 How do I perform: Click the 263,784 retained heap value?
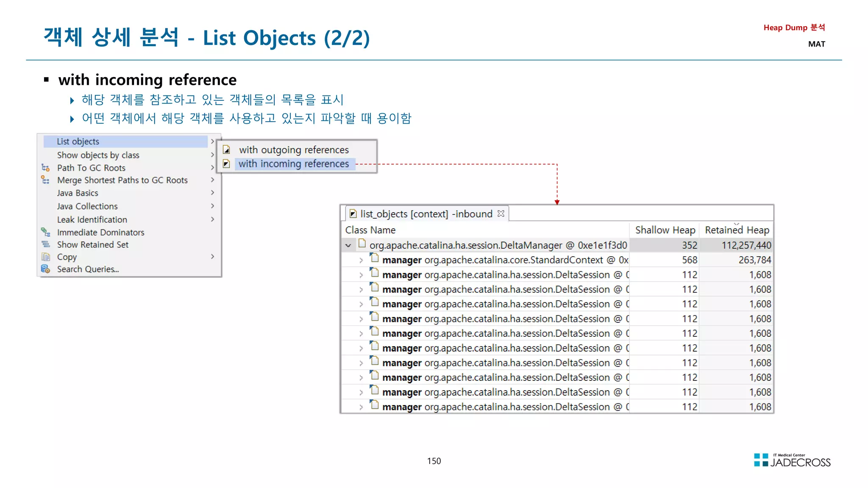(755, 260)
